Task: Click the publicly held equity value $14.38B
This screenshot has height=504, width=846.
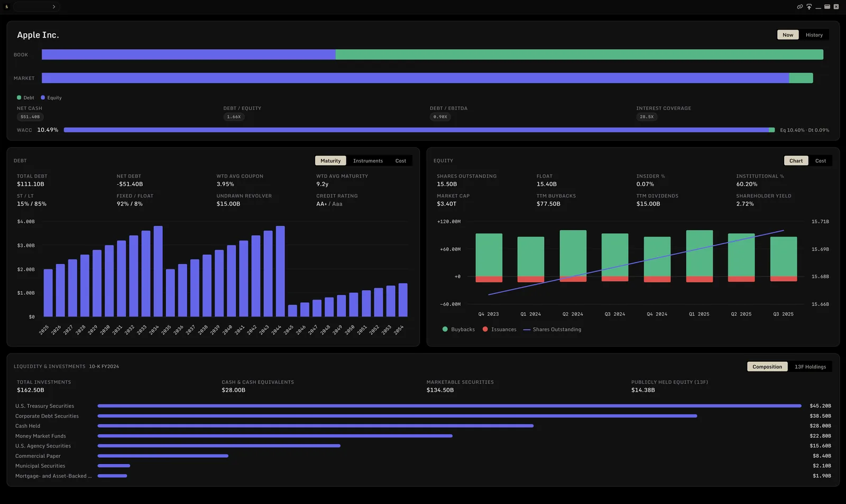Action: tap(643, 390)
